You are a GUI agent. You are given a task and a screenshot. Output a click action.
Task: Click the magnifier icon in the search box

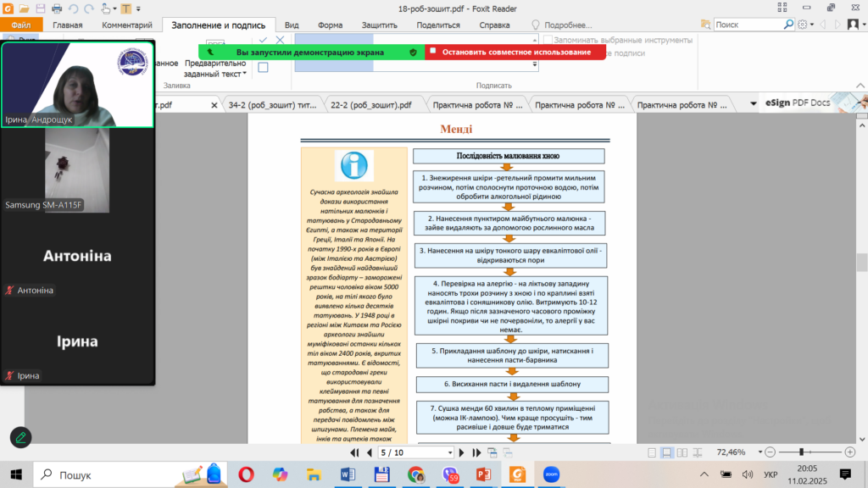click(x=788, y=25)
